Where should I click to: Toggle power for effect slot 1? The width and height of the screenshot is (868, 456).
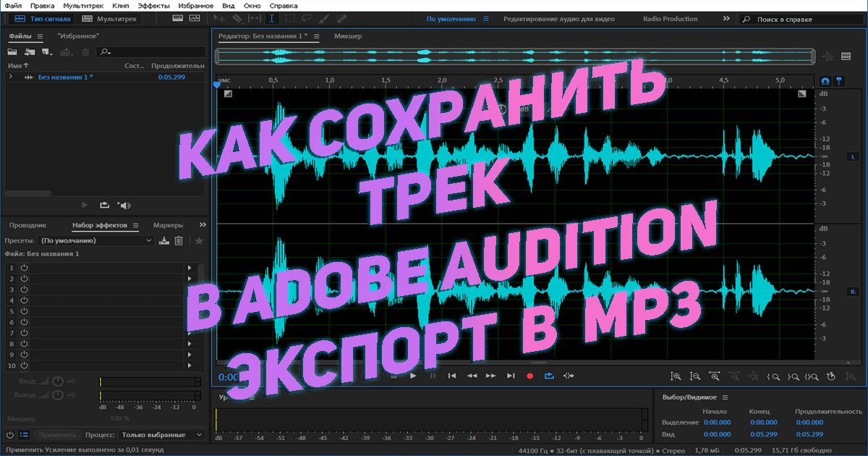coord(24,267)
